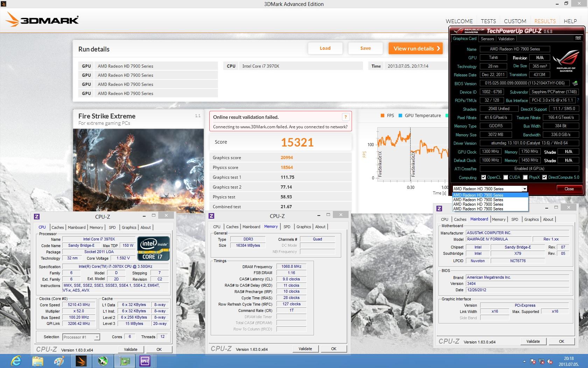Close GPU-Z with red Close button
The image size is (588, 368).
click(x=569, y=189)
